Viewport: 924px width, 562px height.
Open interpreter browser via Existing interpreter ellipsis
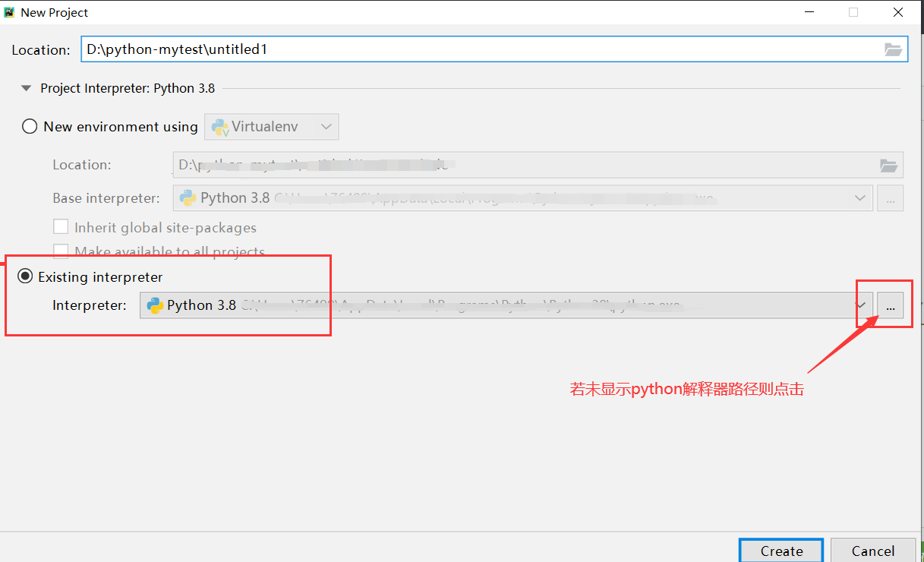coord(890,305)
